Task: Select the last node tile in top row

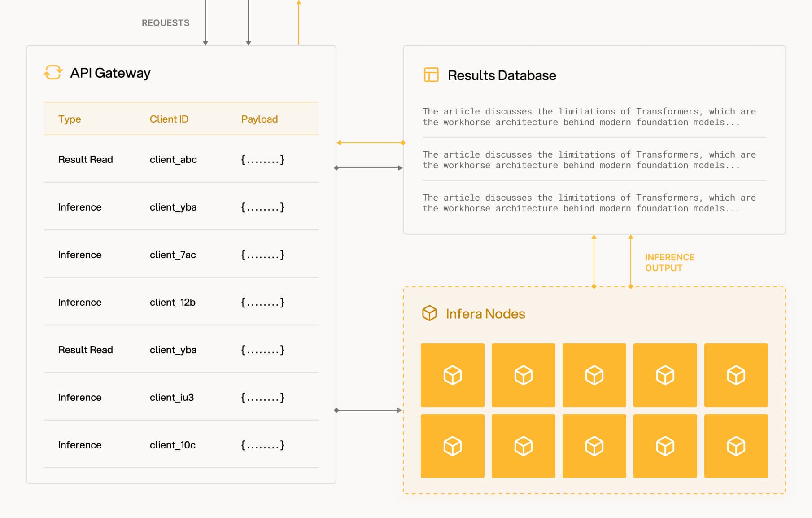Action: tap(736, 375)
